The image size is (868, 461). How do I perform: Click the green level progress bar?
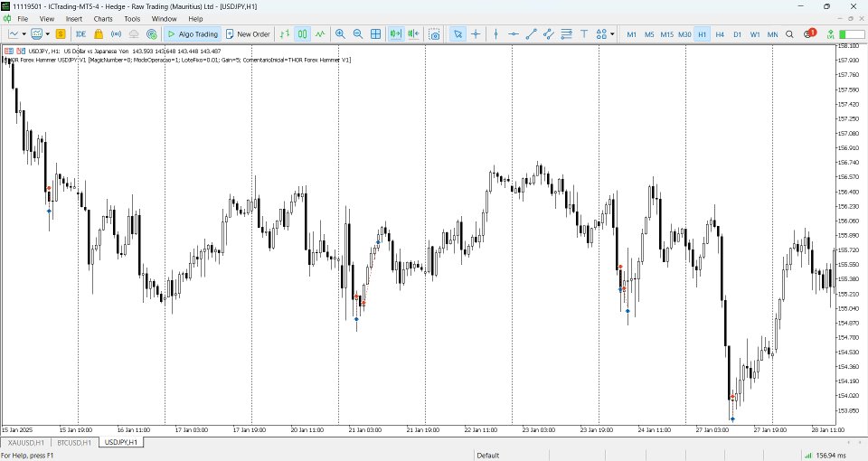852,34
